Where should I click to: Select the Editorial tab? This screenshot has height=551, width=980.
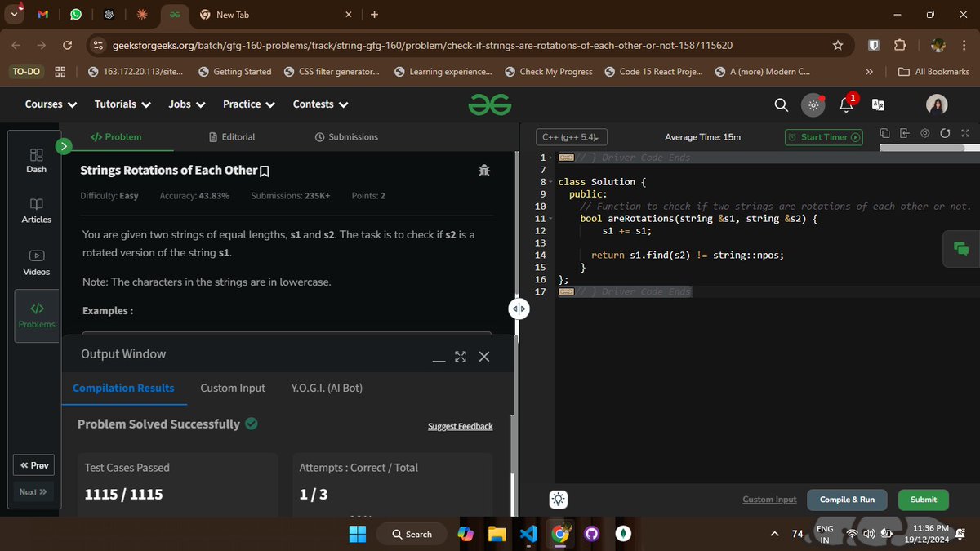(x=233, y=137)
